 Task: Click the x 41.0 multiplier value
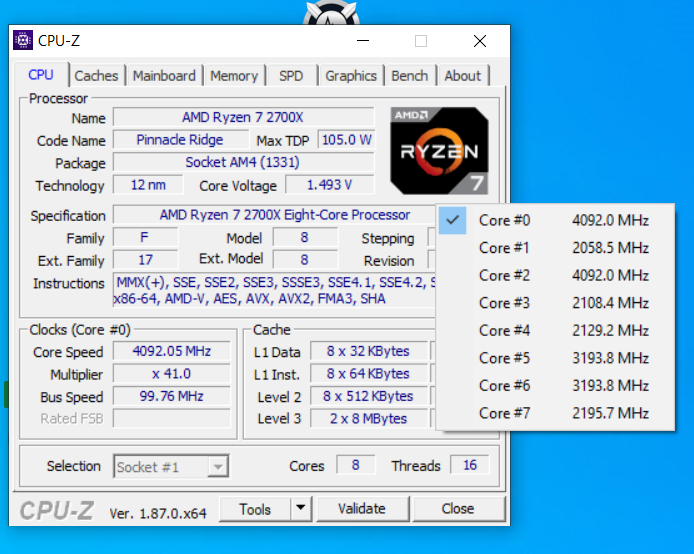[x=172, y=374]
